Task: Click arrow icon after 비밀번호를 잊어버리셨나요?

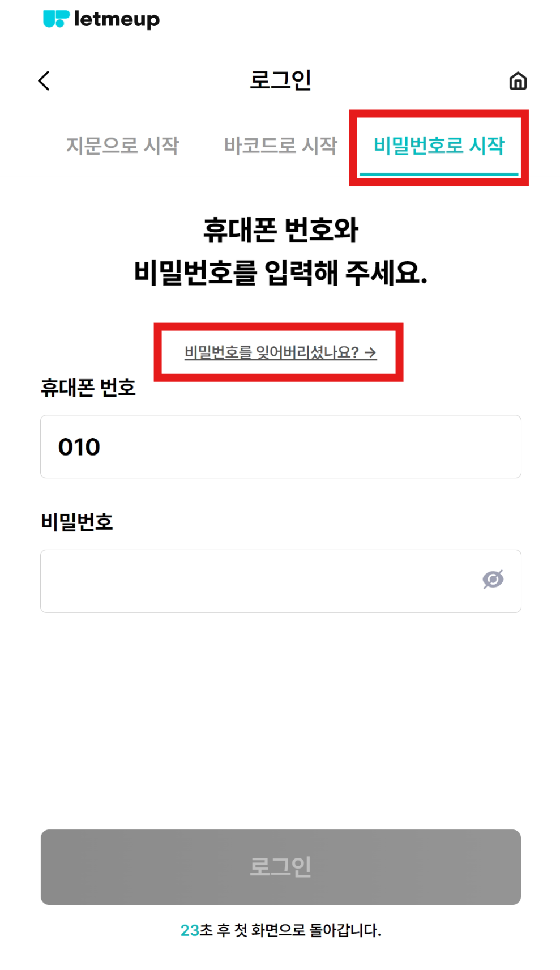Action: [370, 352]
